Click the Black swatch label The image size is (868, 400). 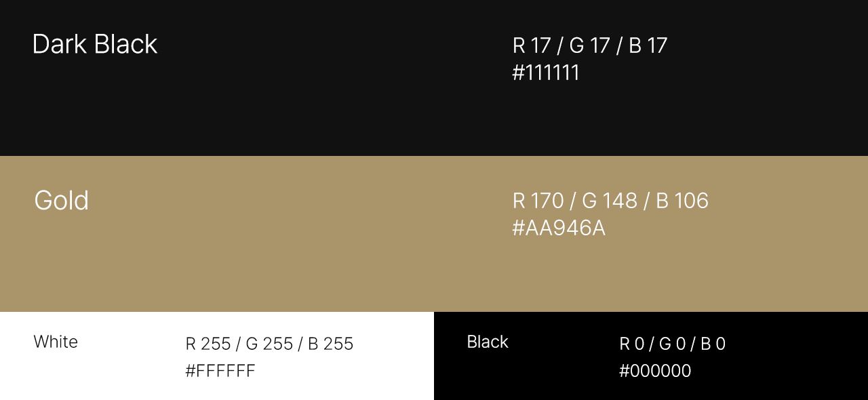(488, 342)
